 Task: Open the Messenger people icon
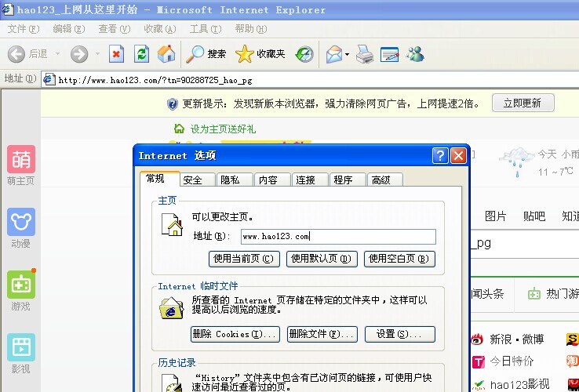click(x=415, y=54)
